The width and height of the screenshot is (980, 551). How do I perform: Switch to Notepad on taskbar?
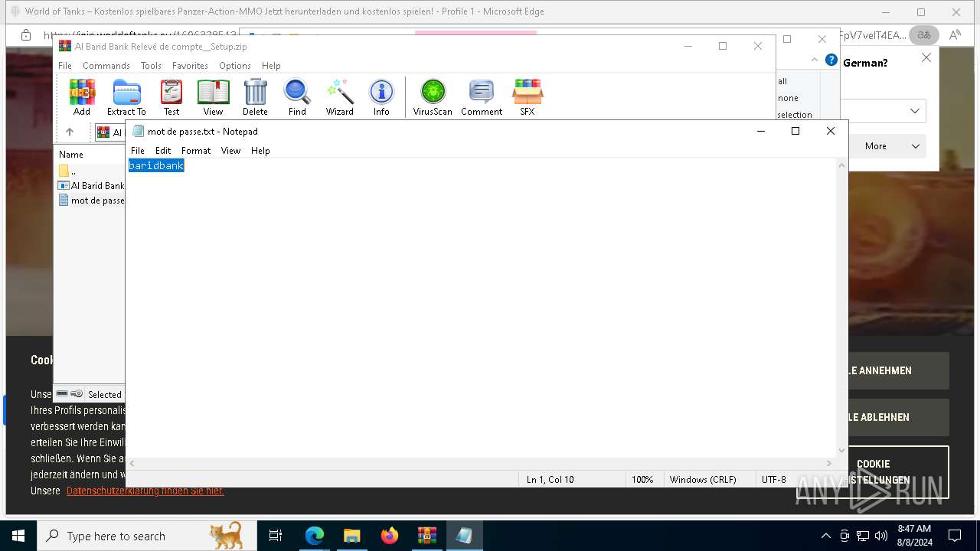pyautogui.click(x=464, y=536)
